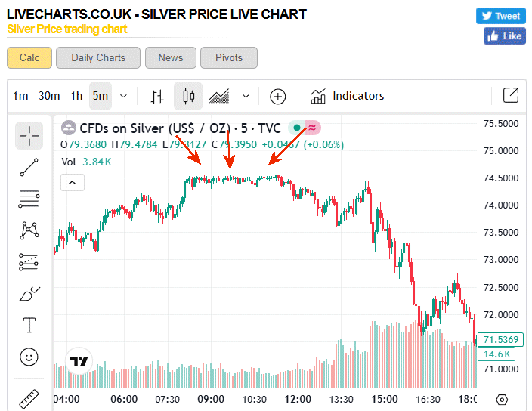Select the ruler measure tool
The width and height of the screenshot is (532, 411).
pyautogui.click(x=29, y=397)
